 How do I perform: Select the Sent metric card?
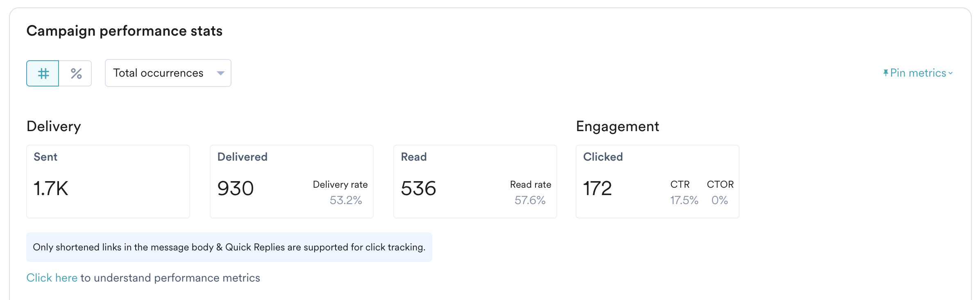108,181
